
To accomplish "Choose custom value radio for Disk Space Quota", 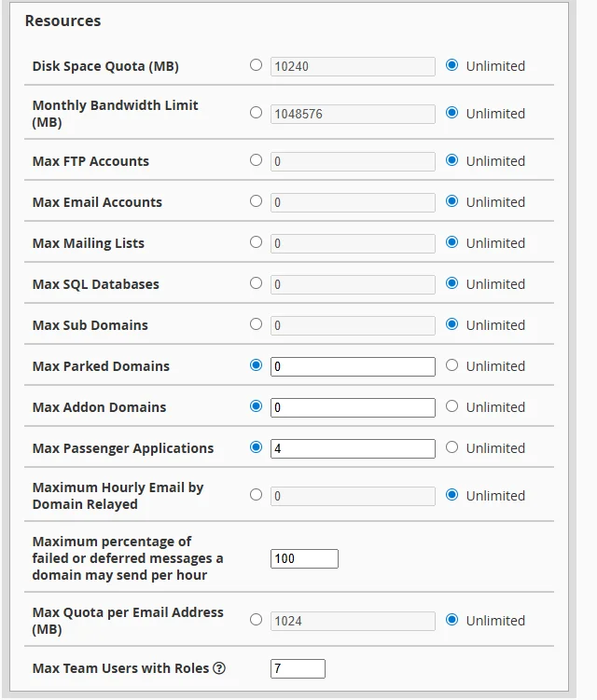I will 257,65.
